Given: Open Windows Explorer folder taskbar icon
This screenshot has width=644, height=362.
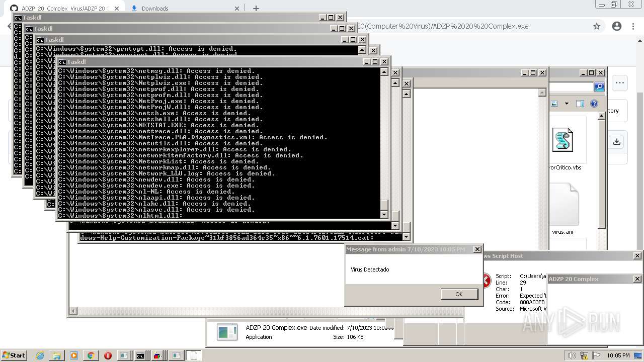Looking at the screenshot, I should pyautogui.click(x=56, y=355).
